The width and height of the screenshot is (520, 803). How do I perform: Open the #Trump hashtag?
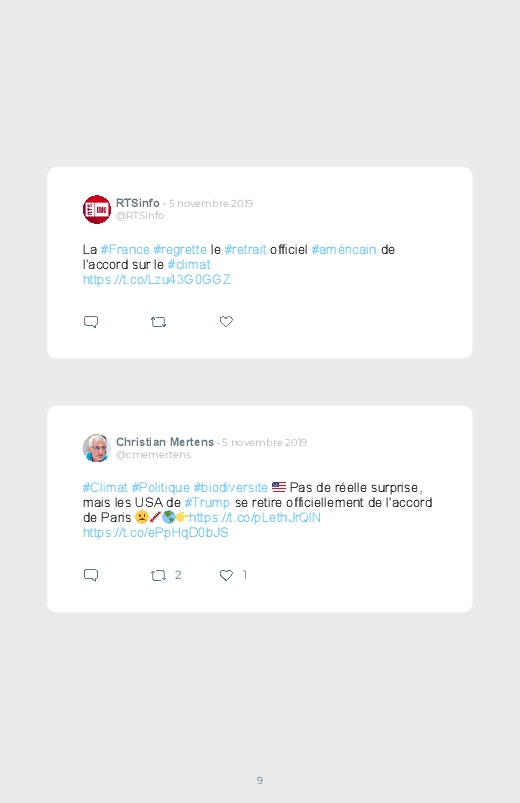(207, 502)
